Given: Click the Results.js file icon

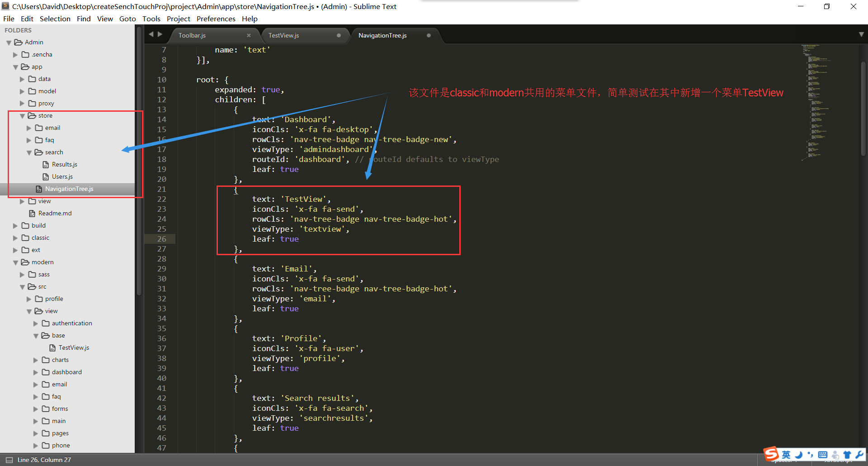Looking at the screenshot, I should 46,164.
